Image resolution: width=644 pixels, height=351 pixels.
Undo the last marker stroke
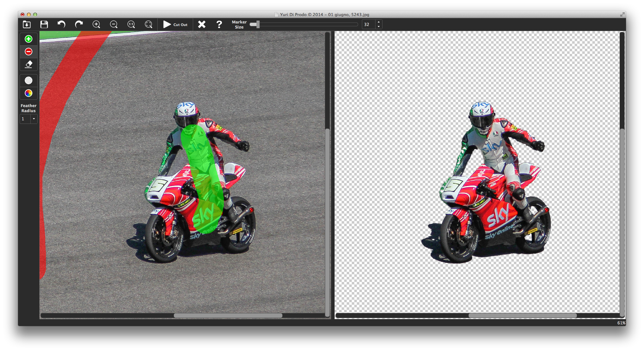click(x=61, y=24)
